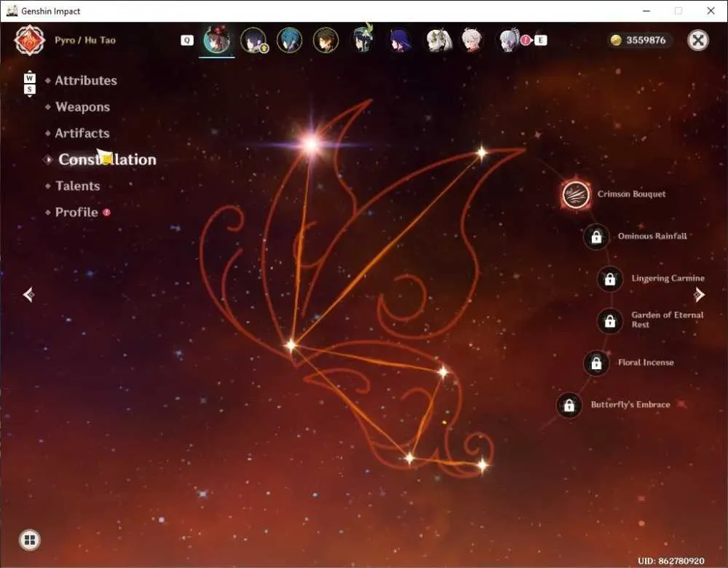Click the Pyro element emblem
Screen dimensions: 728x568
[29, 40]
